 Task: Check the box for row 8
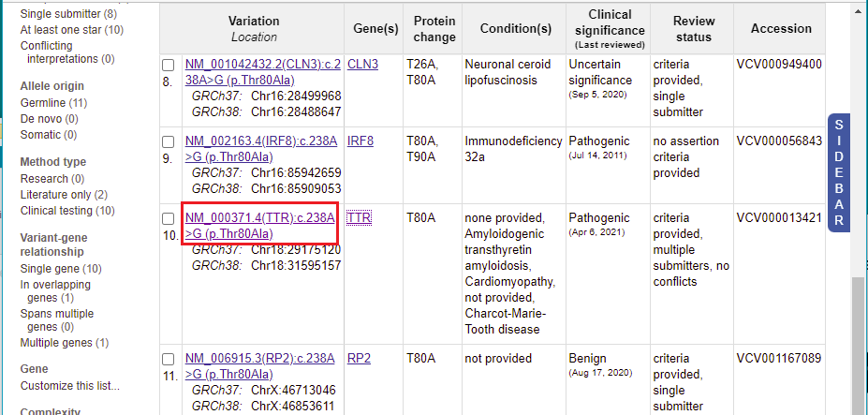[169, 66]
